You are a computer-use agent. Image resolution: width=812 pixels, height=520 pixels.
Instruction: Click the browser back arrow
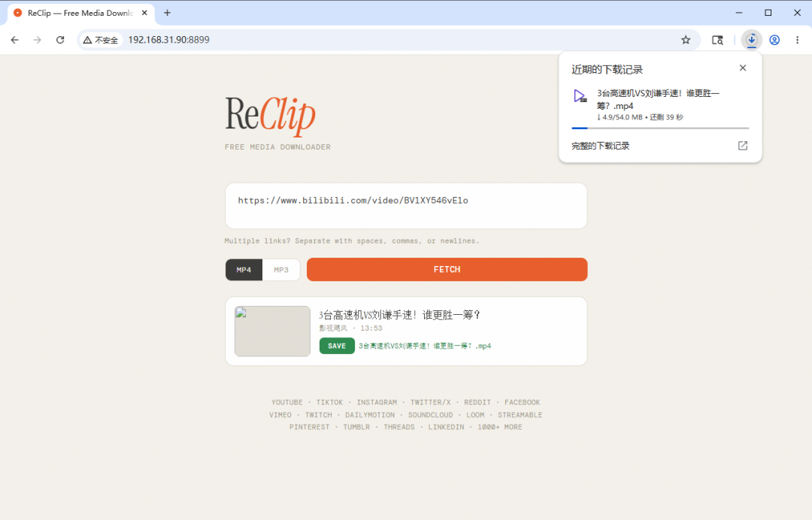14,40
